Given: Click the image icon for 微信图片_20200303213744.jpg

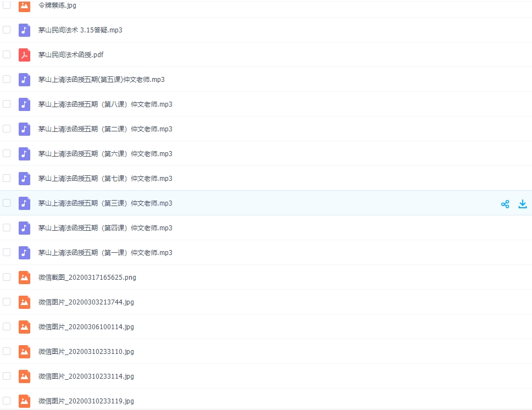Looking at the screenshot, I should click(24, 302).
